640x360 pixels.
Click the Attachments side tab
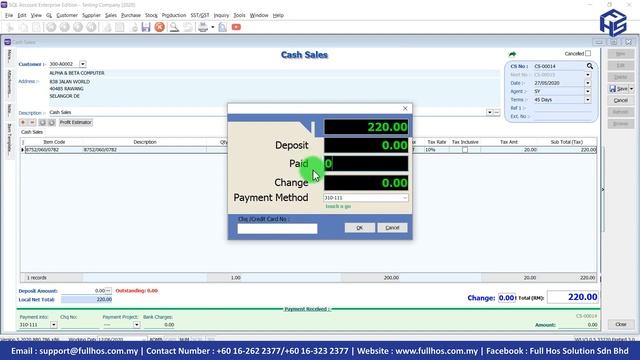click(9, 83)
